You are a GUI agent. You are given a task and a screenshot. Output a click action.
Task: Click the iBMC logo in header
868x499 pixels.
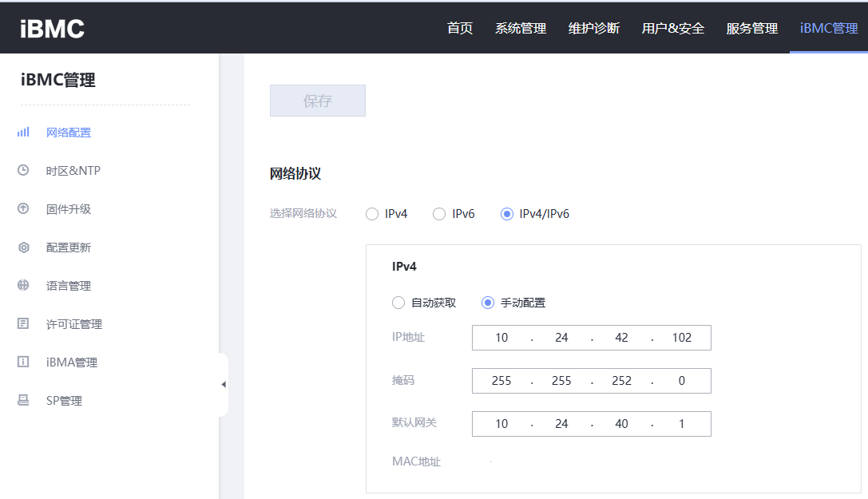[52, 29]
